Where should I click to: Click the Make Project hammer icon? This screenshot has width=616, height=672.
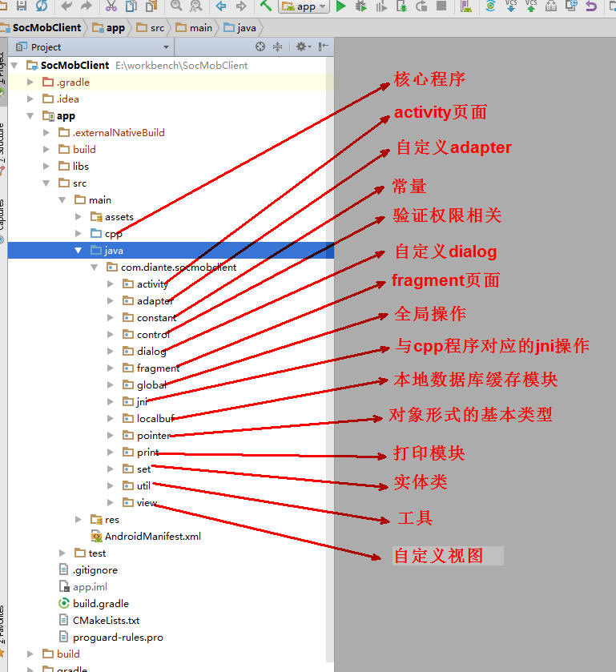coord(266,6)
